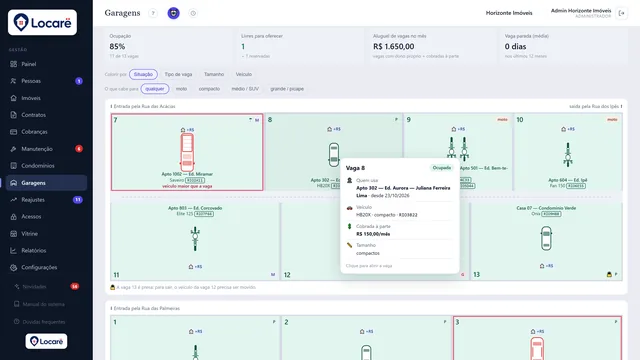Click Admin Horizonte Imóveis user name
The image size is (640, 360).
pyautogui.click(x=581, y=11)
